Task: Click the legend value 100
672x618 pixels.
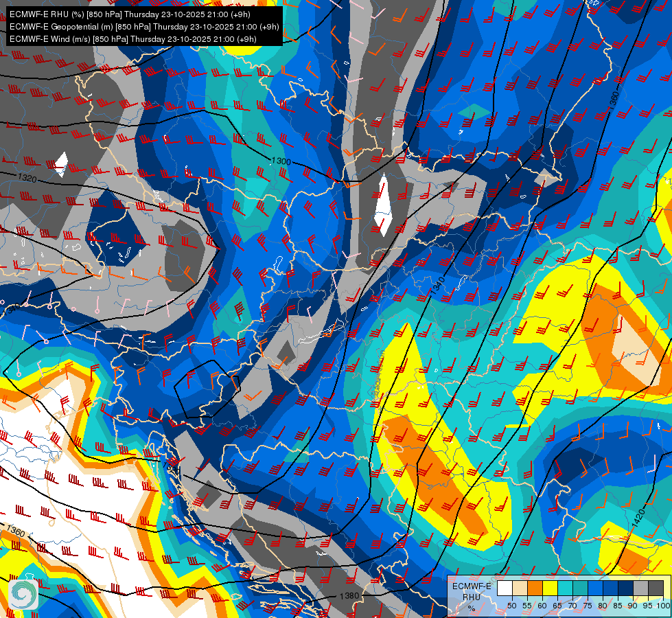Action: [663, 606]
